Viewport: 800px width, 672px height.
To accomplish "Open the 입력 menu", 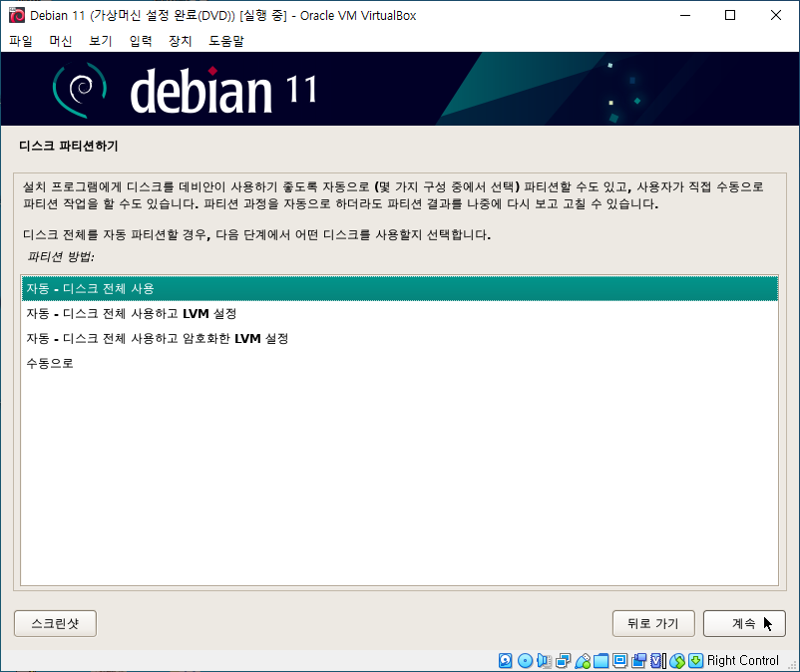I will 141,41.
